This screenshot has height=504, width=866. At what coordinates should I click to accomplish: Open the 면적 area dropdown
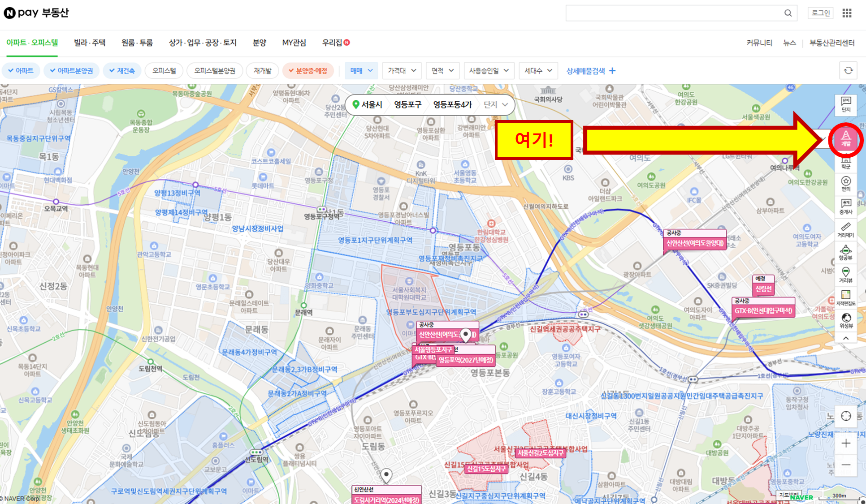[442, 71]
